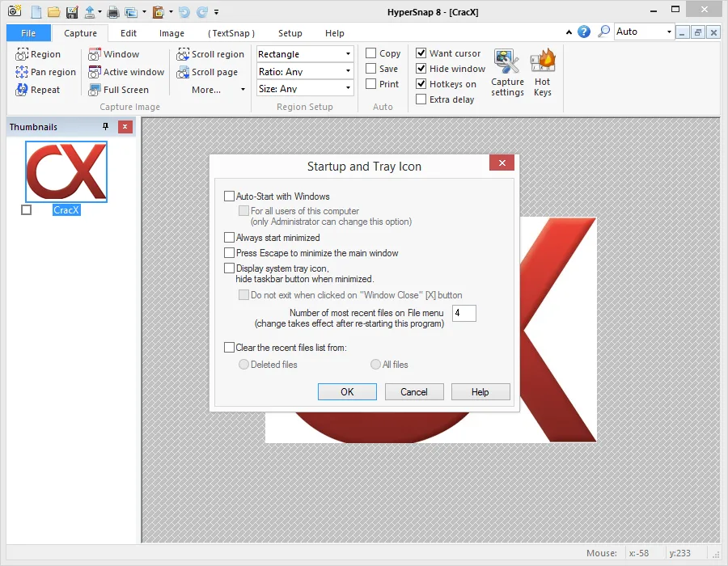Viewport: 728px width, 566px height.
Task: Switch to the Setup tab
Action: [290, 33]
